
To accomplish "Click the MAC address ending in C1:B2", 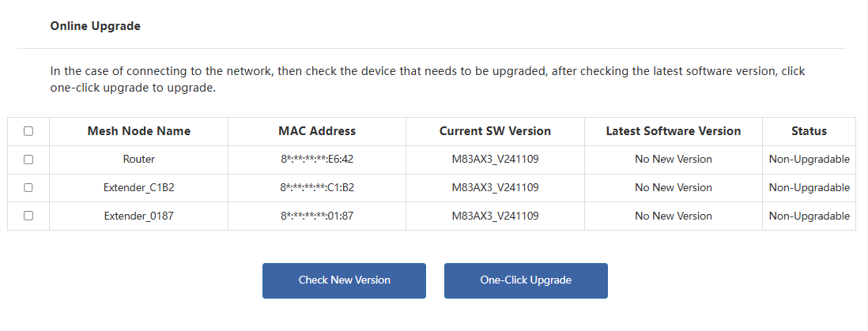I will (317, 188).
